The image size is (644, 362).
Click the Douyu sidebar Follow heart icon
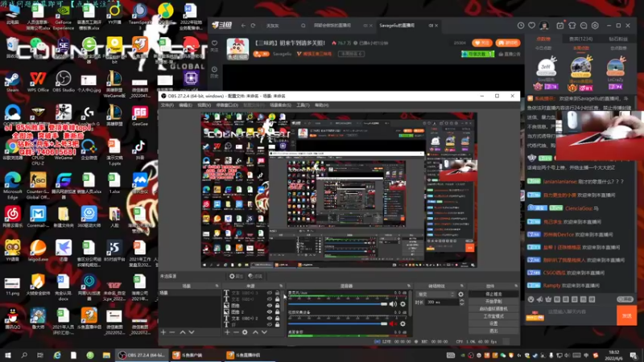point(214,45)
